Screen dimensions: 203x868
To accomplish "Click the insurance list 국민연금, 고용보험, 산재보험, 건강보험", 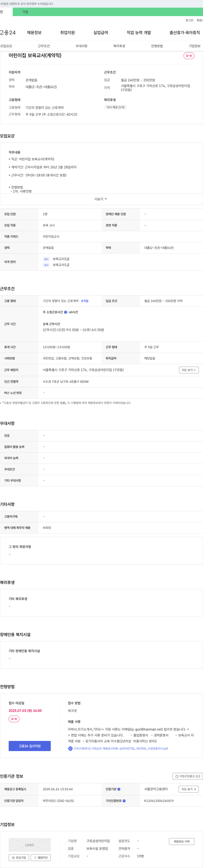I will [67, 358].
